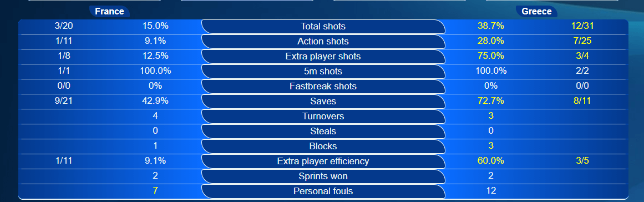This screenshot has width=644, height=202.
Task: Click the 5m shots label
Action: click(323, 72)
